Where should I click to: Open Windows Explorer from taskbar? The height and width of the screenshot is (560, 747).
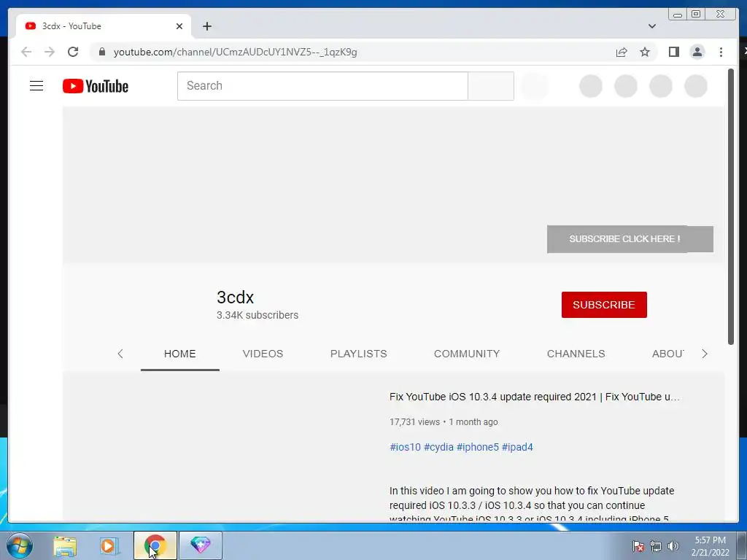pyautogui.click(x=65, y=545)
